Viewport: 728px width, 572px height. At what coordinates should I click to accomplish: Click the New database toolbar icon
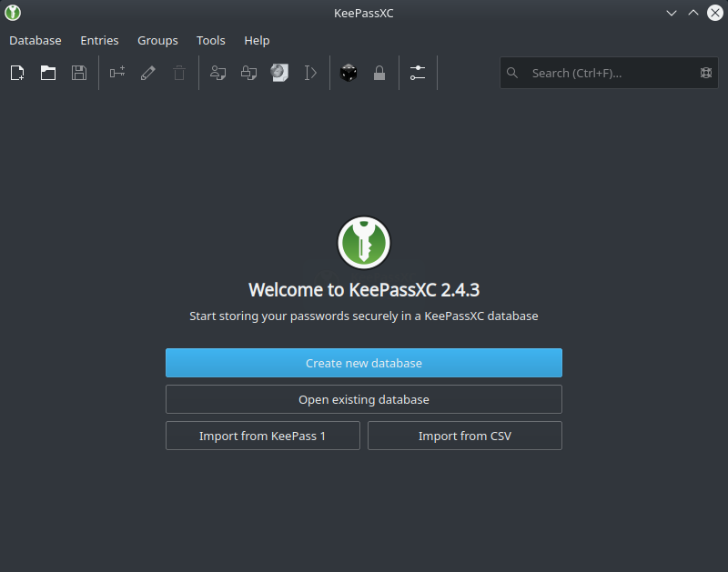click(17, 73)
